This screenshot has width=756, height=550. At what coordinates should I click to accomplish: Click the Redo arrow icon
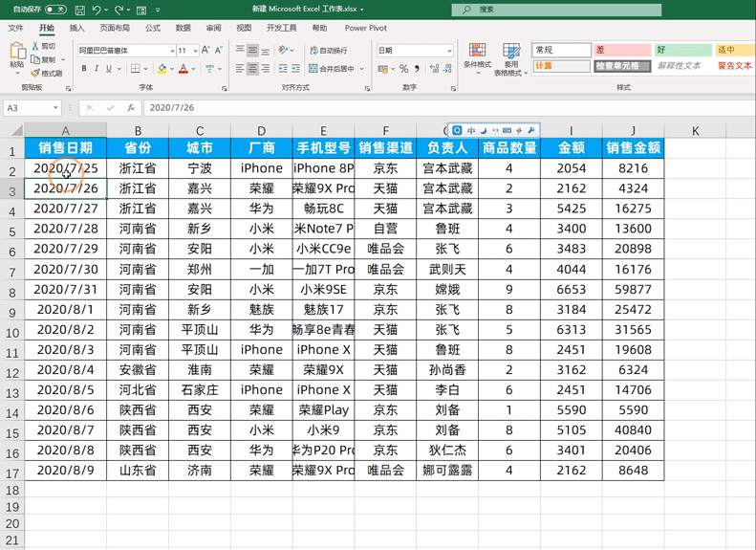(x=119, y=10)
